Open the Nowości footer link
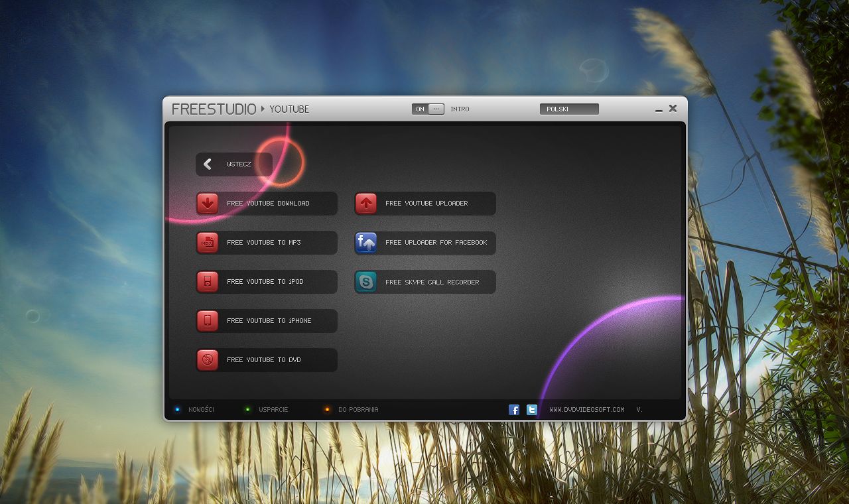849x504 pixels. pyautogui.click(x=201, y=410)
